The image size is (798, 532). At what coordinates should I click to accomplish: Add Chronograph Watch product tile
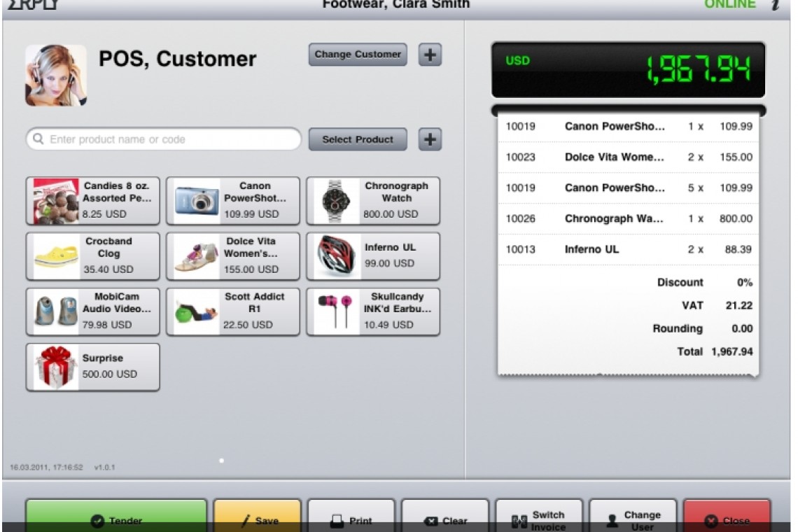coord(373,201)
